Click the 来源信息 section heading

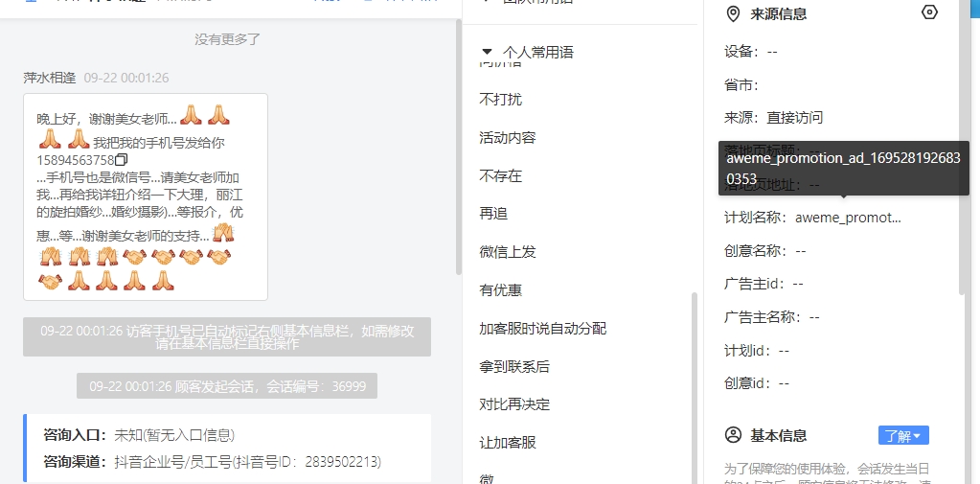tap(778, 13)
